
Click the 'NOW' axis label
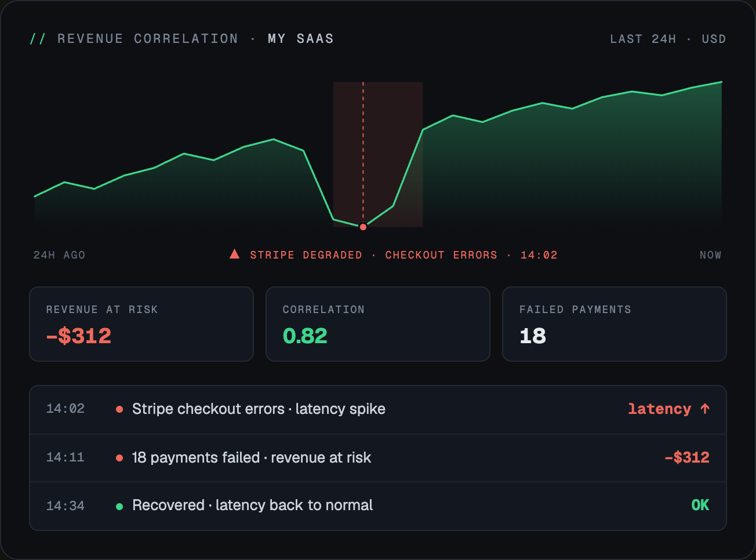(711, 255)
